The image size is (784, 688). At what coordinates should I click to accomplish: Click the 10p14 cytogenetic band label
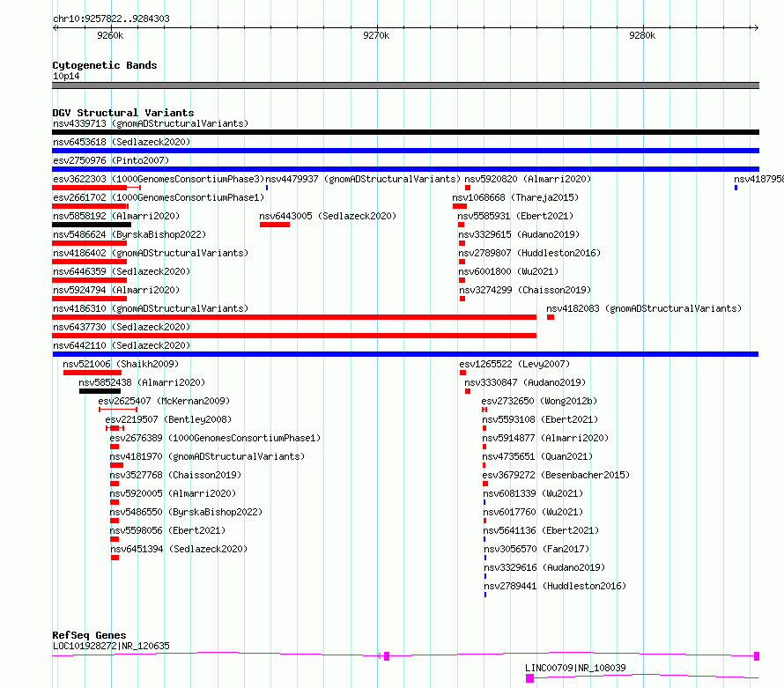[x=66, y=76]
